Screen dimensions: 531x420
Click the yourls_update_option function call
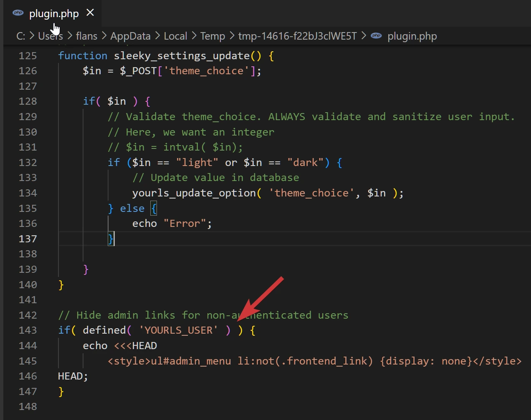[x=194, y=193]
